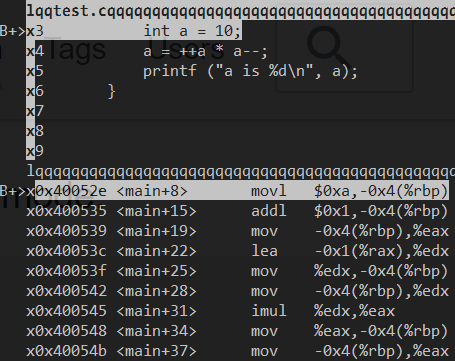Select assembly row 0x400539 main+19 mov

click(237, 231)
